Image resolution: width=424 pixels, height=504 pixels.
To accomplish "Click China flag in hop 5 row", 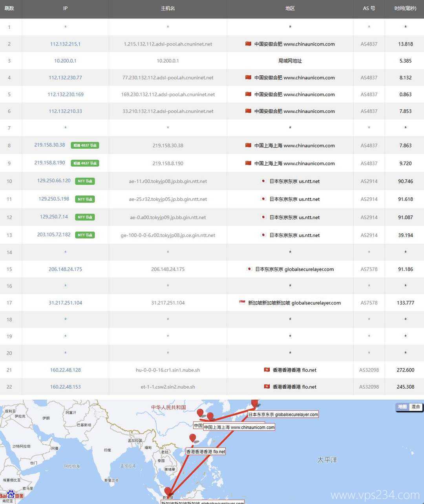I will (x=248, y=94).
